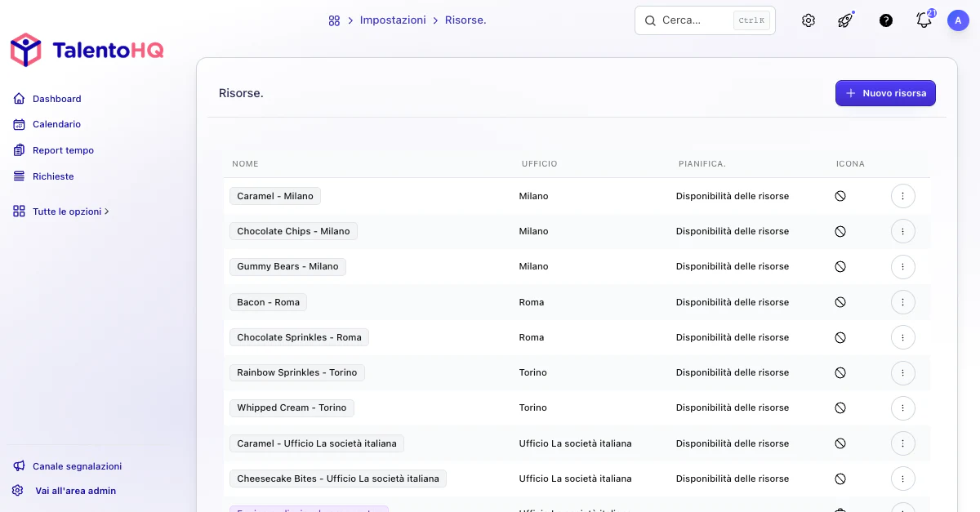Viewport: 980px width, 512px height.
Task: Click the breadcrumb grid home icon
Action: tap(334, 20)
